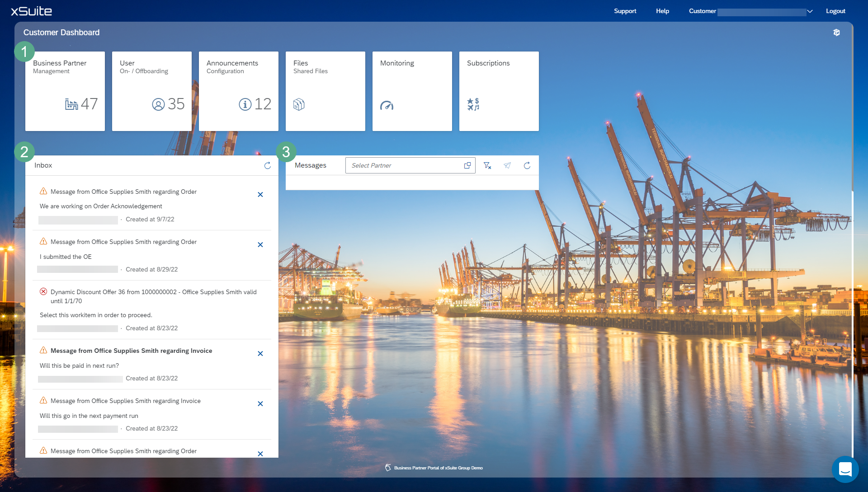Dismiss the 'I submitted the OE' message

tap(260, 244)
